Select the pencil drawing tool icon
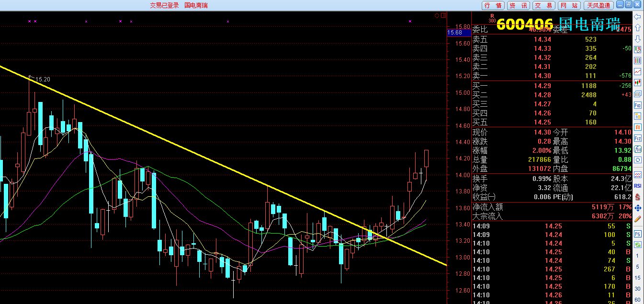Image resolution: width=644 pixels, height=304 pixels. 637,218
